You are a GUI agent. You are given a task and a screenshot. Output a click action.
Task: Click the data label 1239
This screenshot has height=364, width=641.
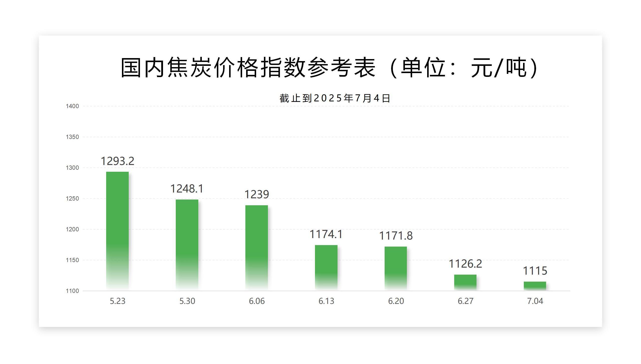pyautogui.click(x=257, y=194)
